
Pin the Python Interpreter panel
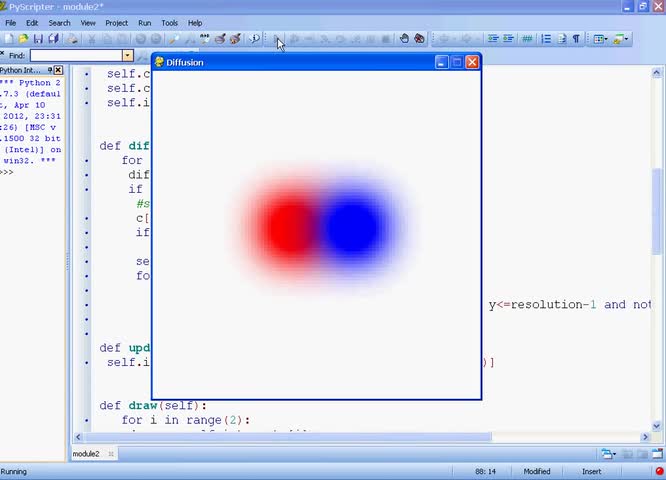pos(50,70)
